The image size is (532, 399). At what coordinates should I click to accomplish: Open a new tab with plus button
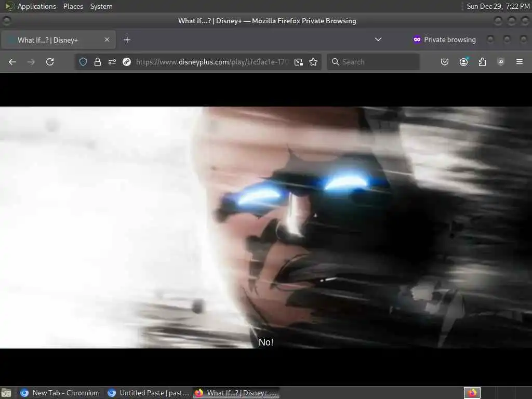tap(127, 40)
